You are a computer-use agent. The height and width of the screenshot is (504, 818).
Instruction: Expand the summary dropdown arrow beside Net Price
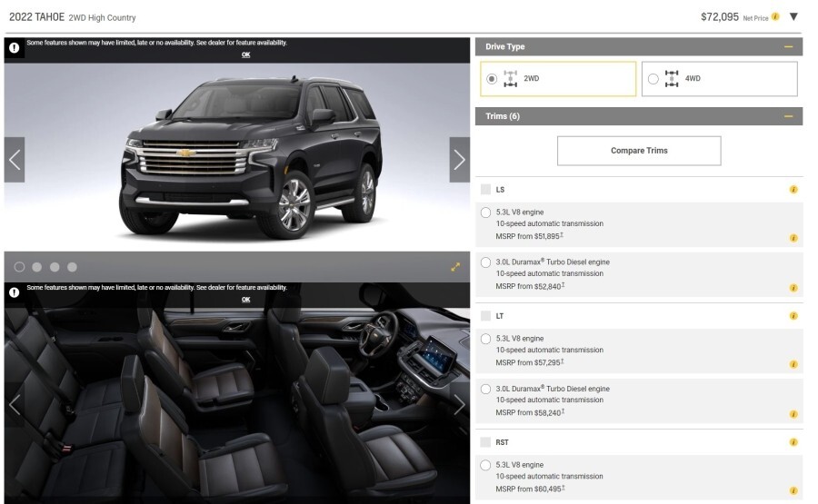coord(793,16)
